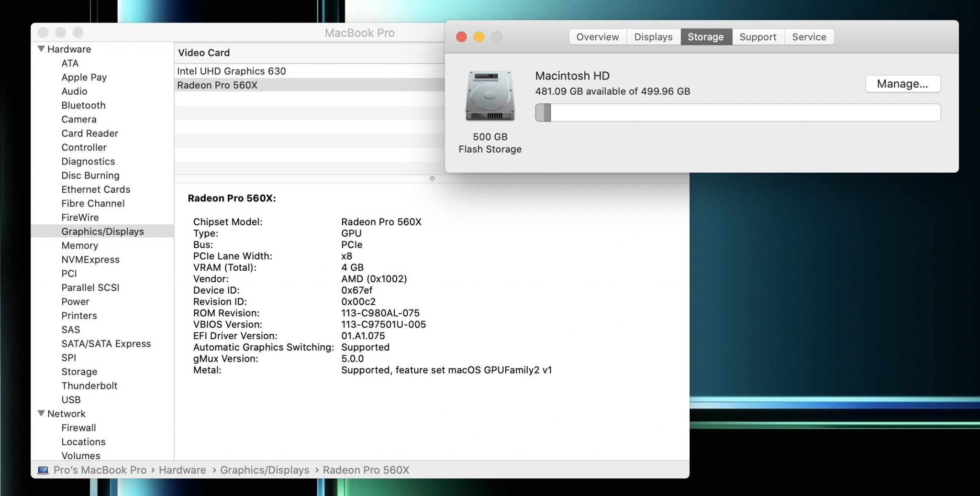Open Bluetooth in the sidebar

point(83,105)
